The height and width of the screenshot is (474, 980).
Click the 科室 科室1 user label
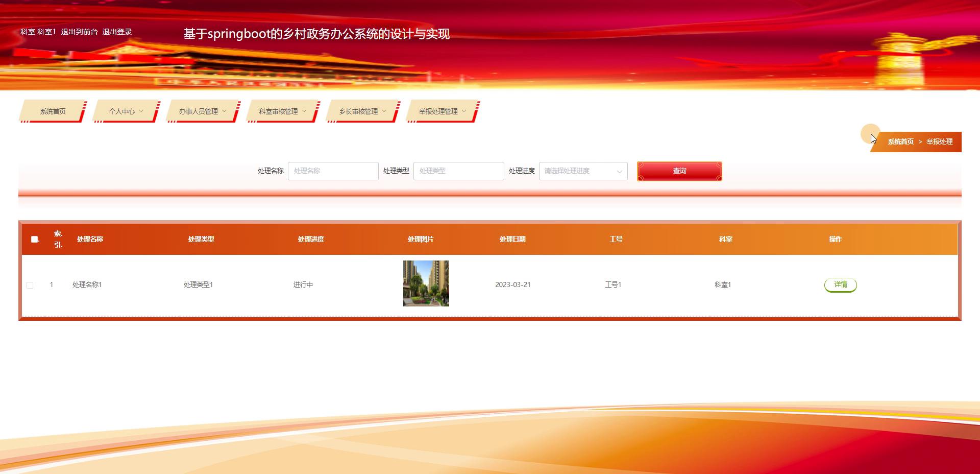click(x=38, y=32)
